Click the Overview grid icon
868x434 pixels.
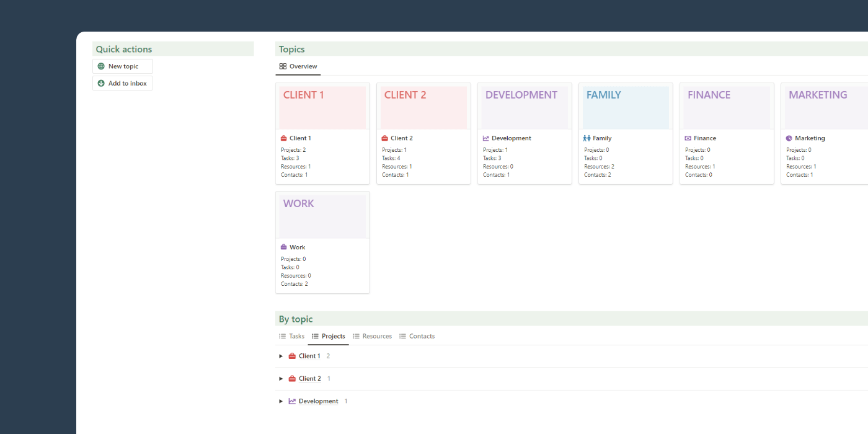tap(283, 66)
